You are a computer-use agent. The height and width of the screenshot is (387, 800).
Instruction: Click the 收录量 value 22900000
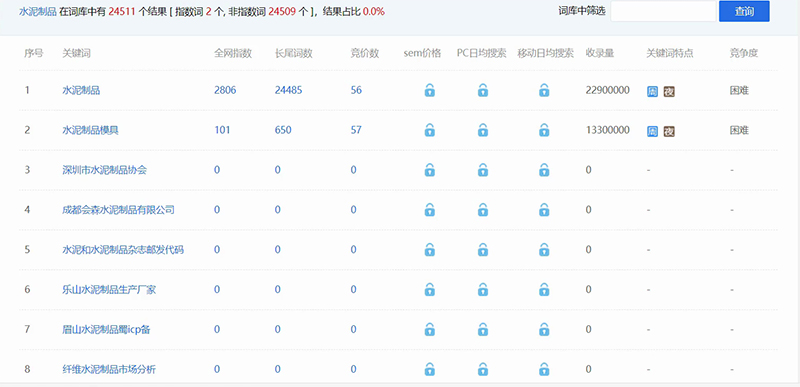click(x=608, y=90)
